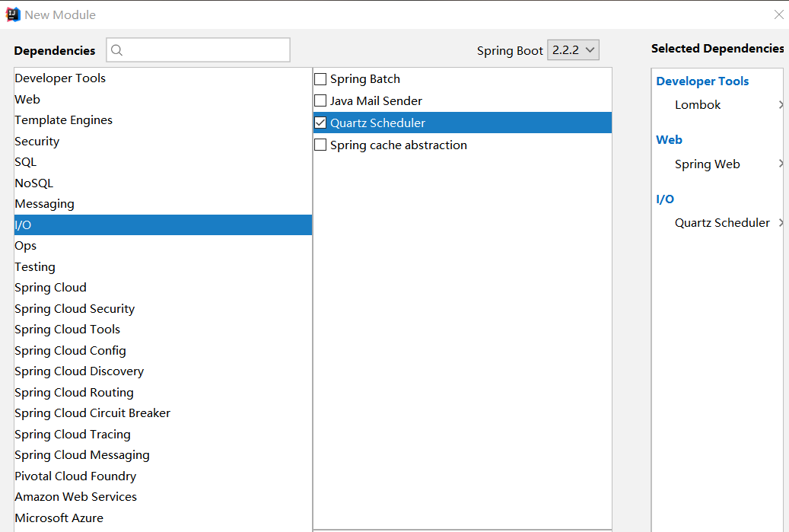Select the highlighted I/O category

point(163,225)
